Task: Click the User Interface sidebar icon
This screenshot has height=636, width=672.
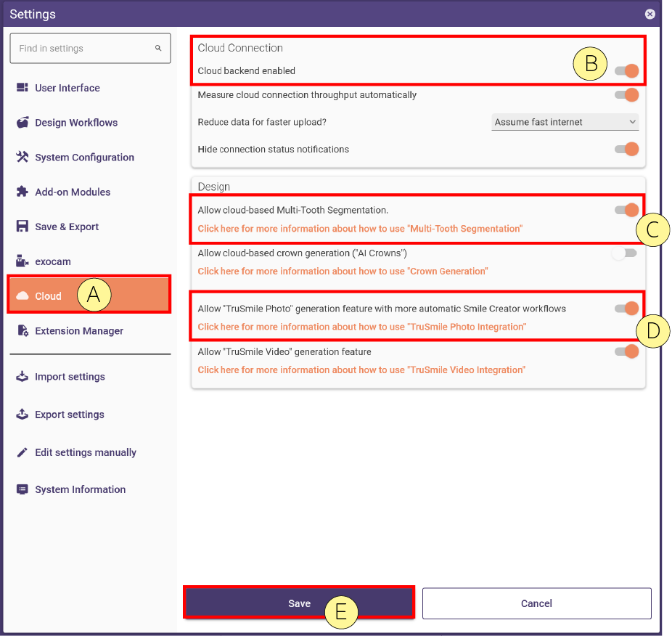Action: 22,88
